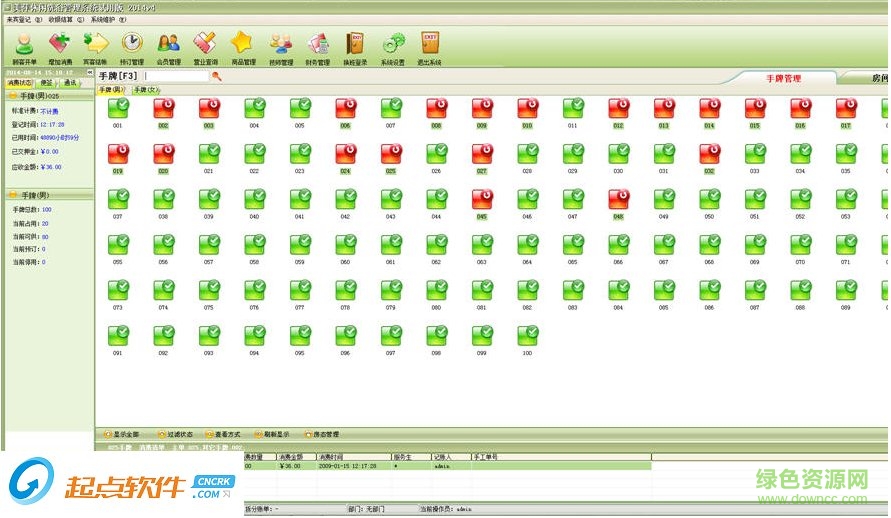Open 系统设置 gear icon
This screenshot has height=518, width=891.
[x=393, y=48]
